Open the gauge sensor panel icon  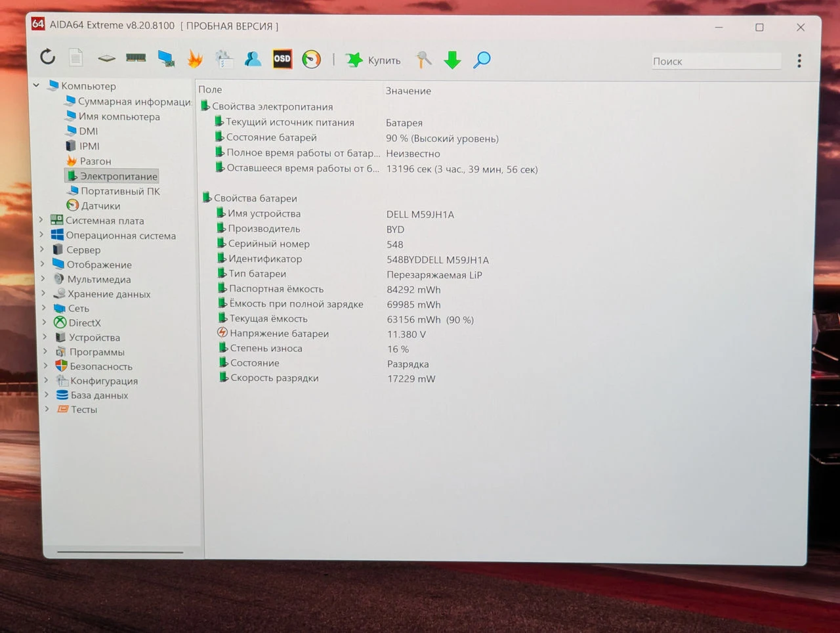[x=312, y=60]
